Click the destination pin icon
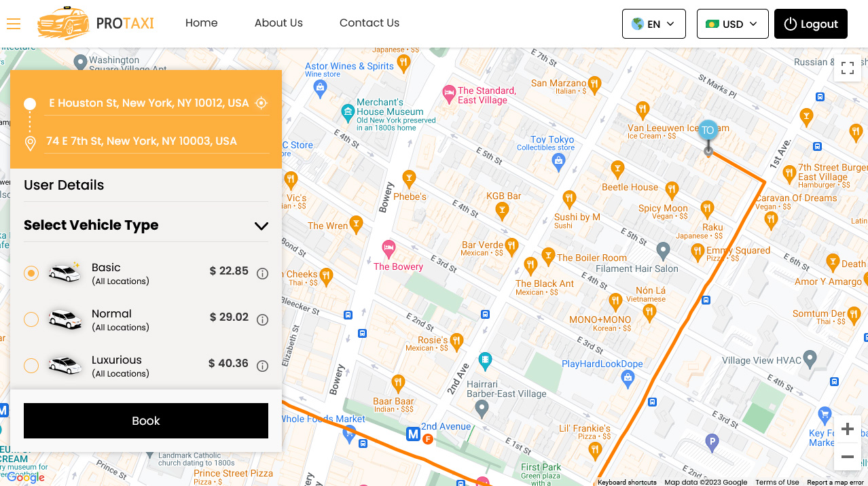The image size is (868, 486). (x=30, y=143)
